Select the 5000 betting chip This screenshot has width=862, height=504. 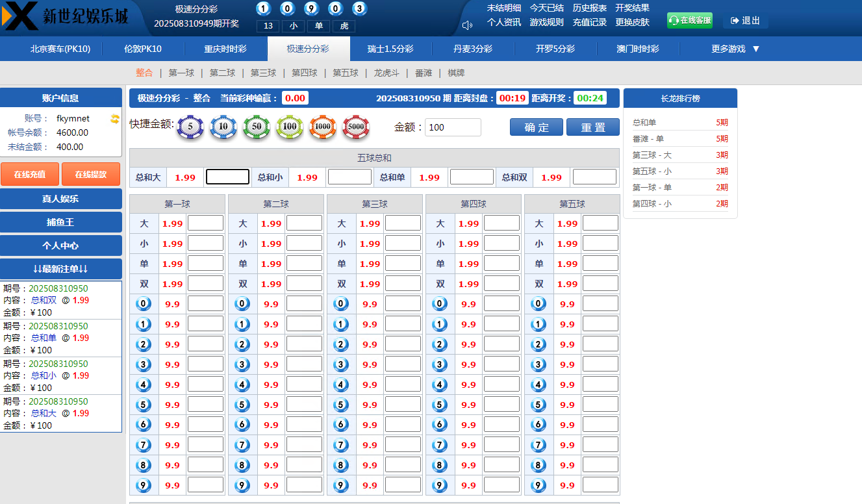point(355,128)
